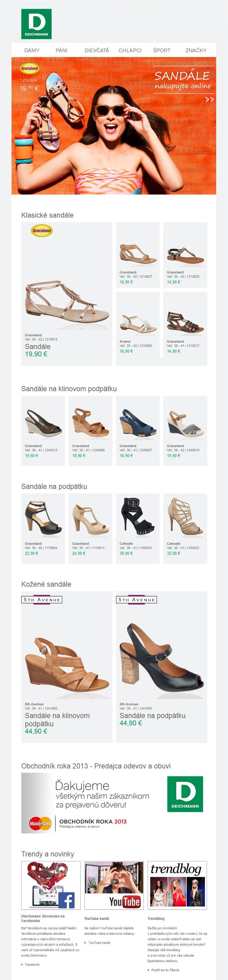Click the green Deichmann logo at top
The height and width of the screenshot is (980, 228).
pos(36,24)
